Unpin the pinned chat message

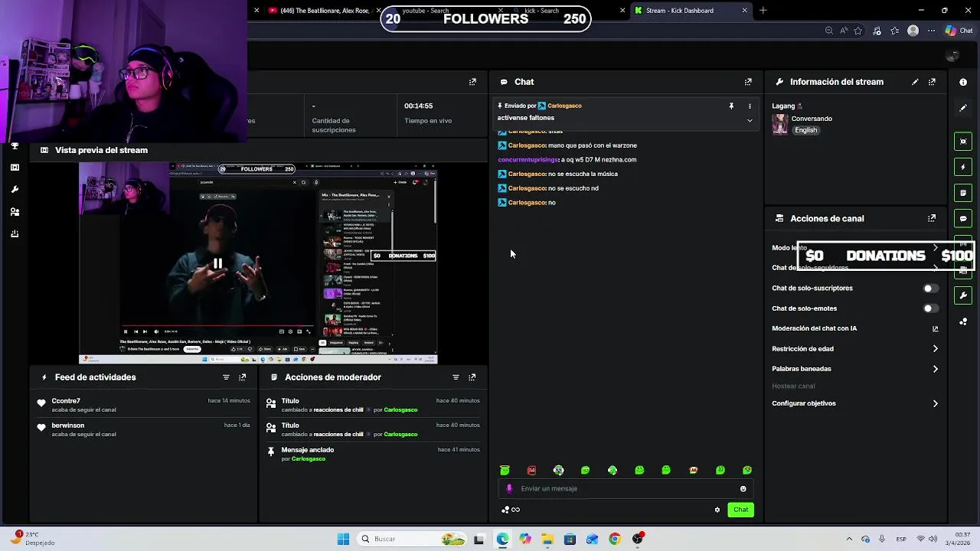pos(731,106)
